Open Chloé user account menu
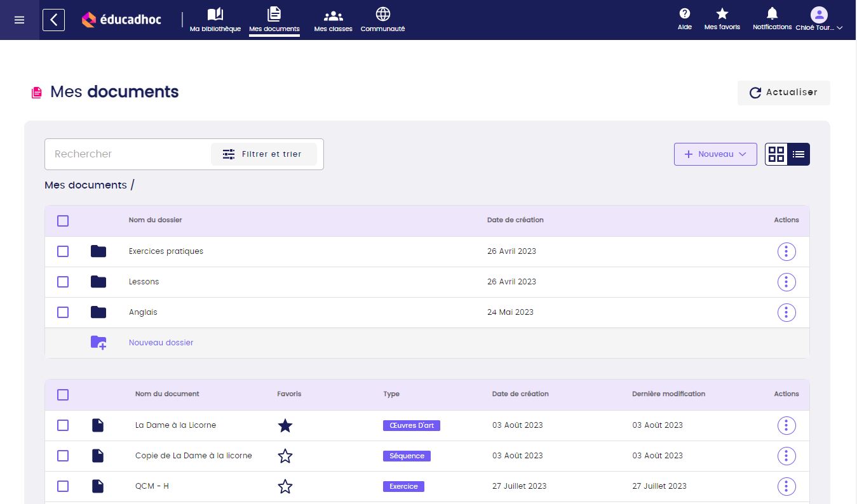Image resolution: width=857 pixels, height=504 pixels. 819,20
